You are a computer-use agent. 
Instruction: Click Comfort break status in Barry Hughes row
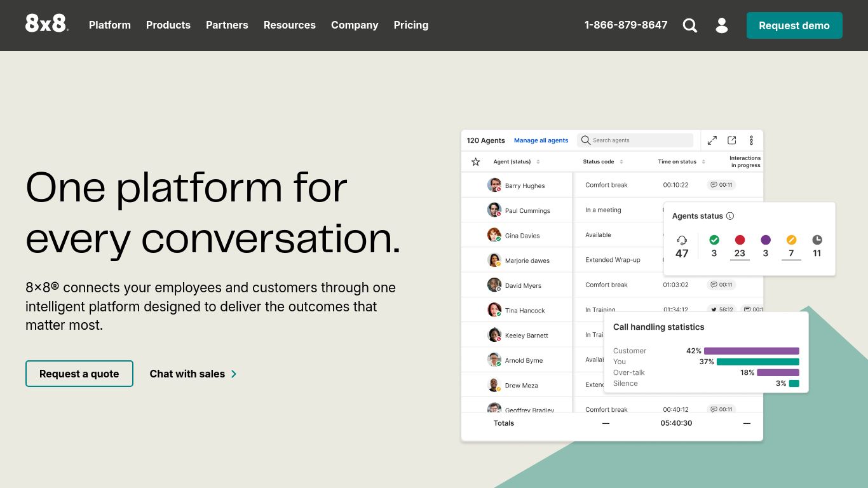[x=607, y=185]
